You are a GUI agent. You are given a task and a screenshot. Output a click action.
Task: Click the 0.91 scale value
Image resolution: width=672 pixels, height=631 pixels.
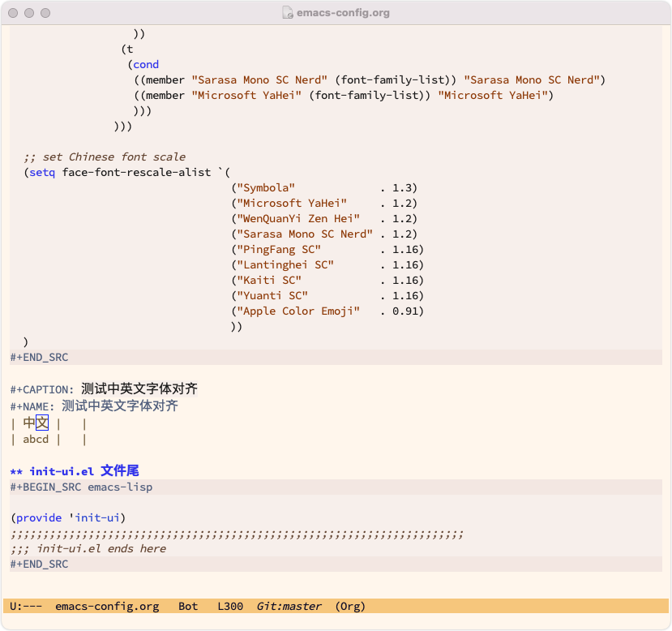[x=405, y=311]
